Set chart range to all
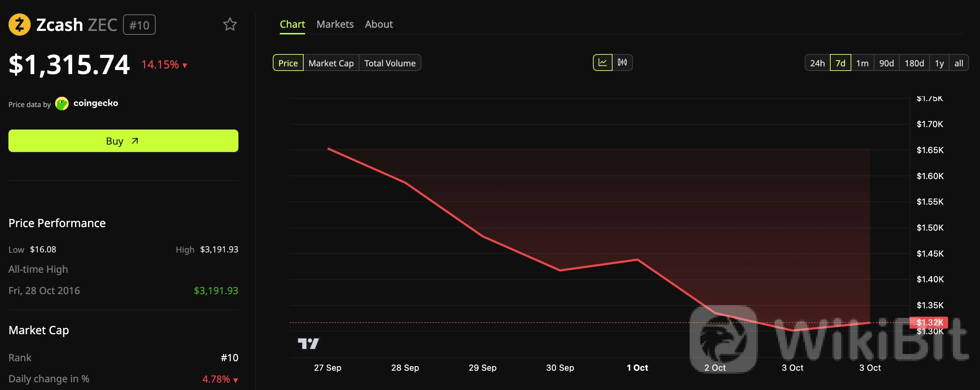980x390 pixels. (959, 63)
